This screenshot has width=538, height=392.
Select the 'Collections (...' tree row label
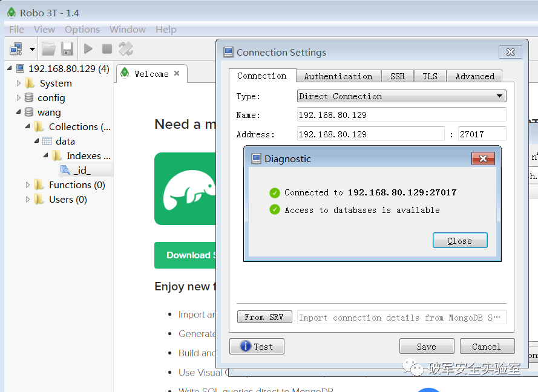pos(80,126)
